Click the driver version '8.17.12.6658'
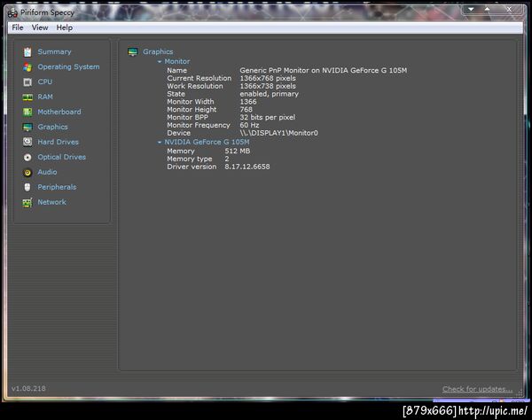Image resolution: width=532 pixels, height=420 pixels. coord(247,167)
